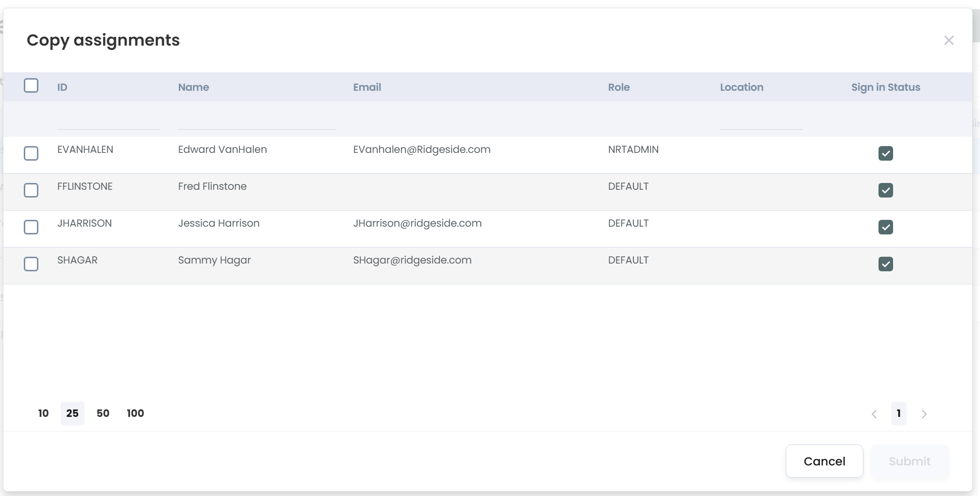Click the Cancel button
This screenshot has width=980, height=496.
tap(824, 461)
